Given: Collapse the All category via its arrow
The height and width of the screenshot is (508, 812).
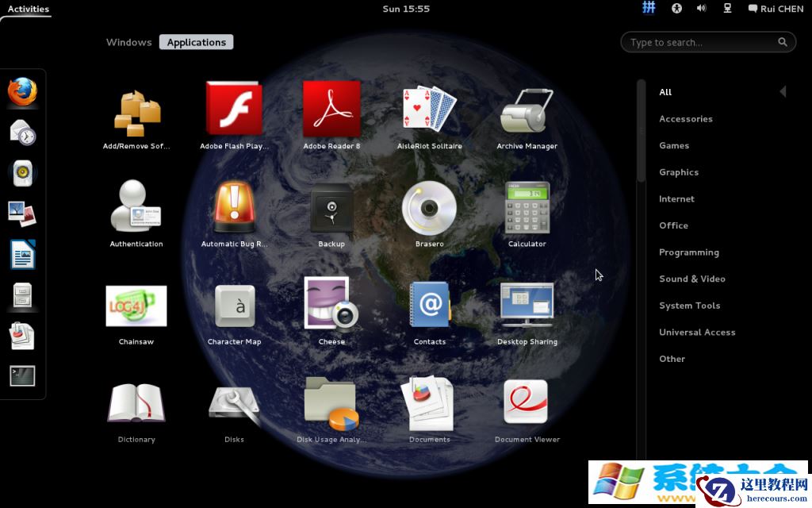Looking at the screenshot, I should (783, 91).
